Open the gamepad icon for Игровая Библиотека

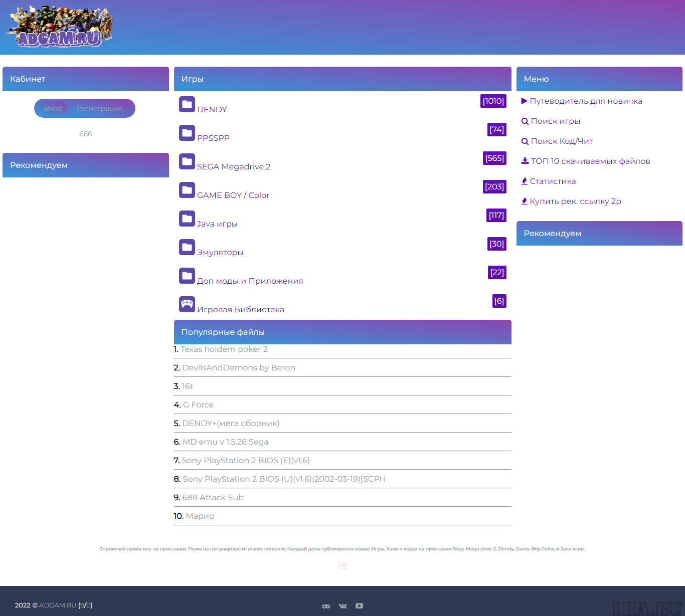[x=187, y=304]
